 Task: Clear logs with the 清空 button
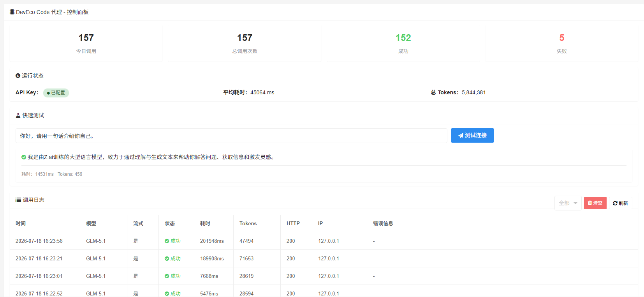[x=595, y=203]
